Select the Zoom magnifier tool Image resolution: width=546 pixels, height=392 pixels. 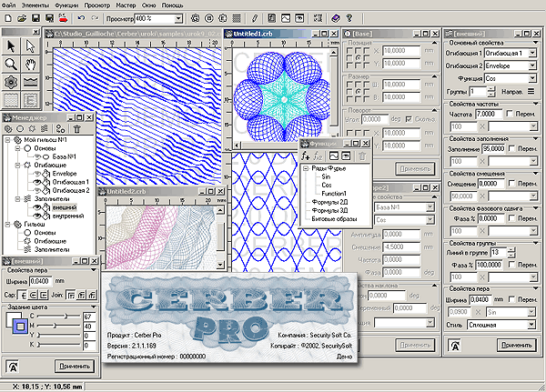[10, 64]
